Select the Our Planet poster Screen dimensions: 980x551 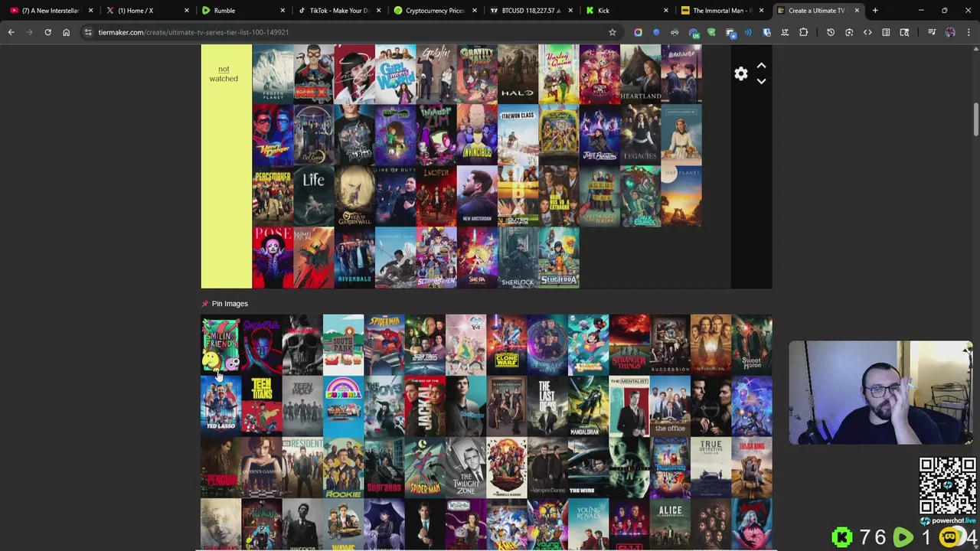(x=681, y=197)
